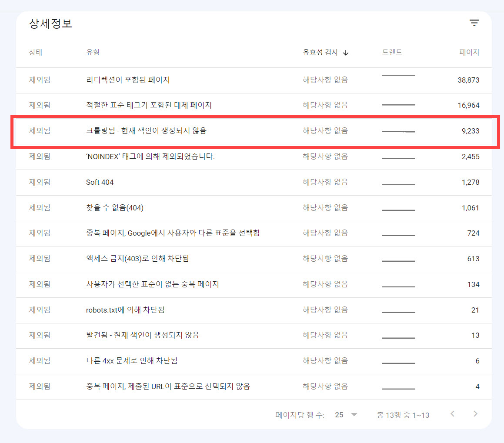
Task: Go to the next page chevron
Action: tap(475, 414)
